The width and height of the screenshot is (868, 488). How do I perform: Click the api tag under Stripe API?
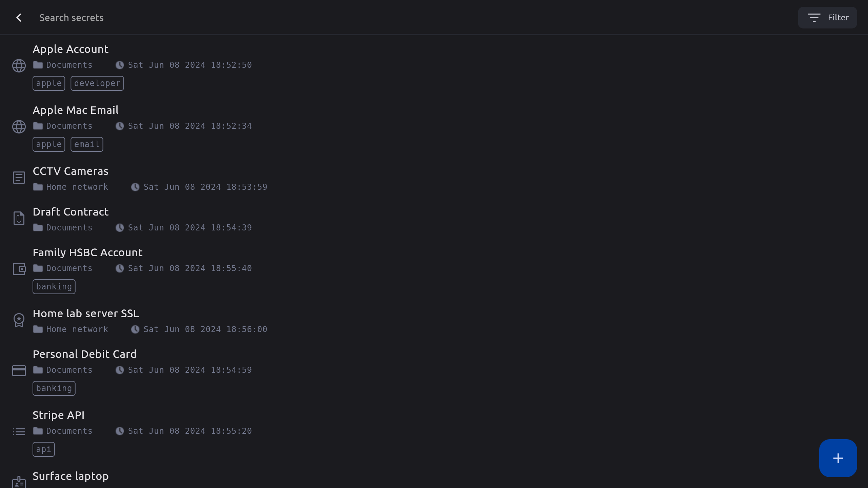[43, 449]
